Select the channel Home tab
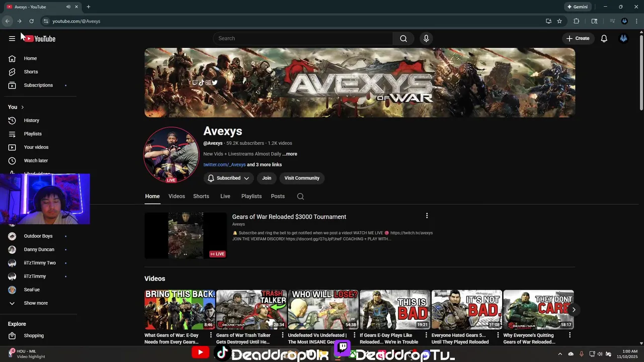Screen dimensions: 644x362 point(152,197)
